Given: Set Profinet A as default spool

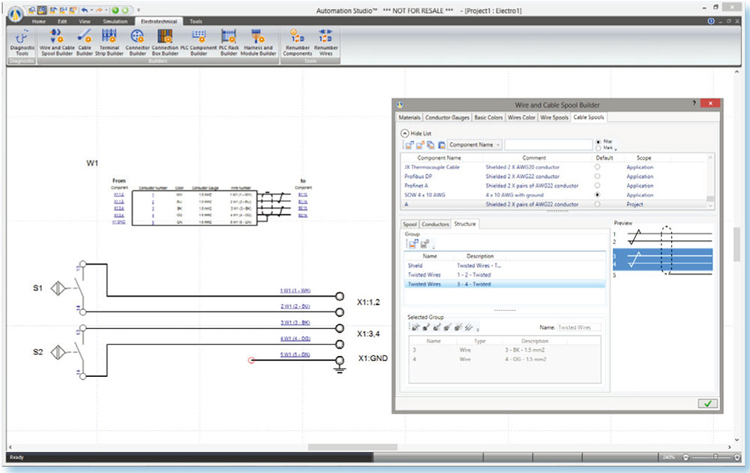Looking at the screenshot, I should (x=597, y=186).
